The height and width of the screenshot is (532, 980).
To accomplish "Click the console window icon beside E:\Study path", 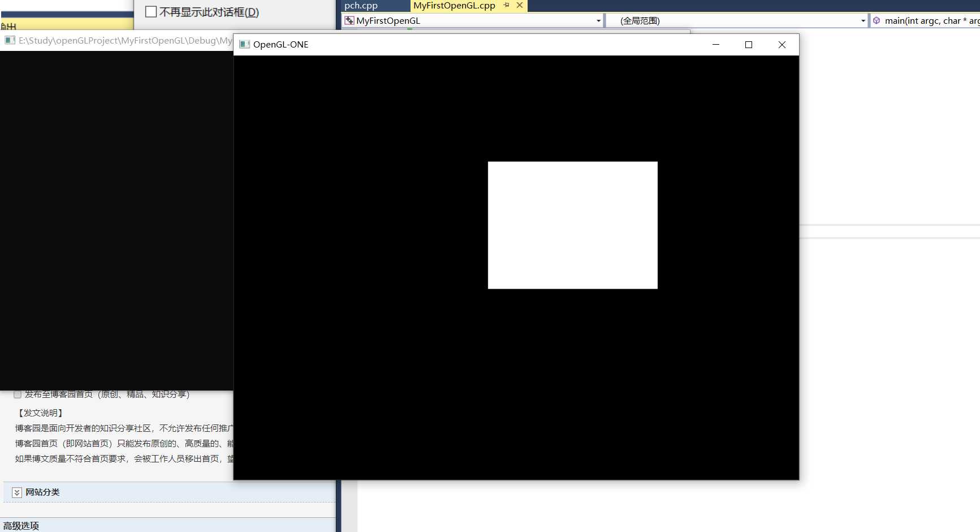I will point(10,40).
